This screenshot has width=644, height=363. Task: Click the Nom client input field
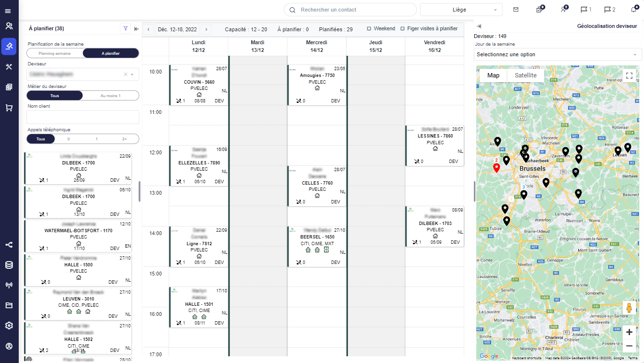tap(83, 117)
